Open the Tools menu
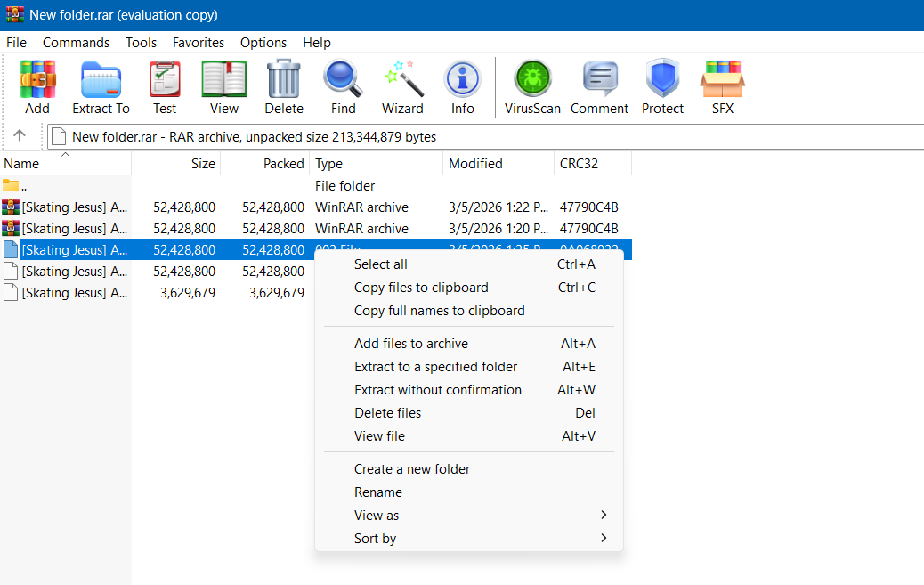The image size is (924, 585). (141, 43)
